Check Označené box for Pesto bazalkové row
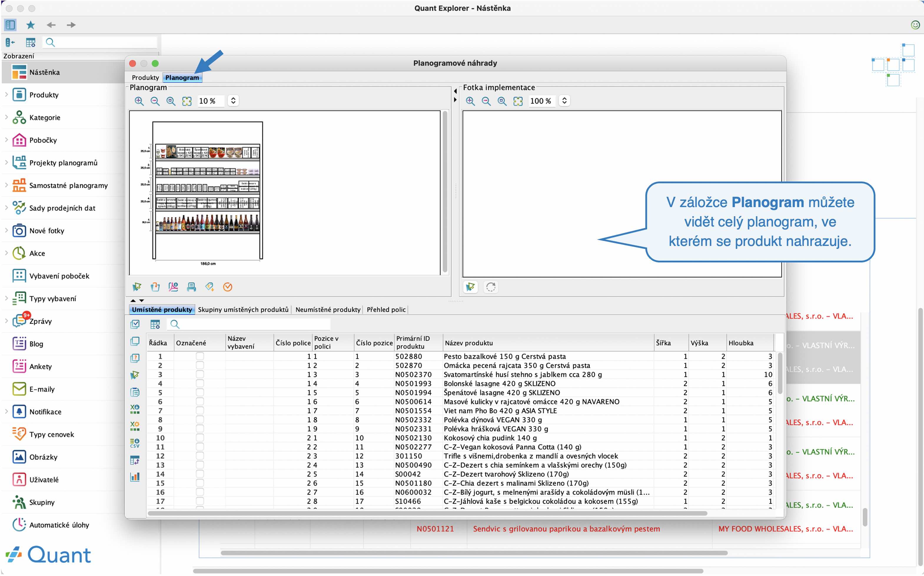The image size is (924, 576). (x=200, y=356)
